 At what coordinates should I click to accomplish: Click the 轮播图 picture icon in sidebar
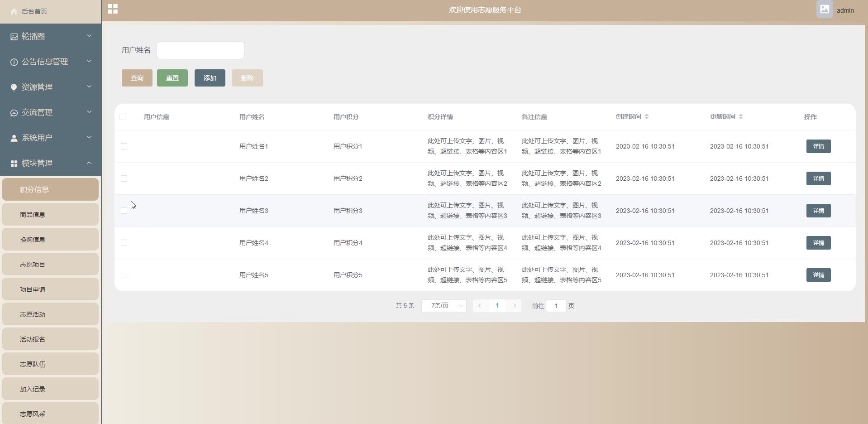(x=14, y=37)
